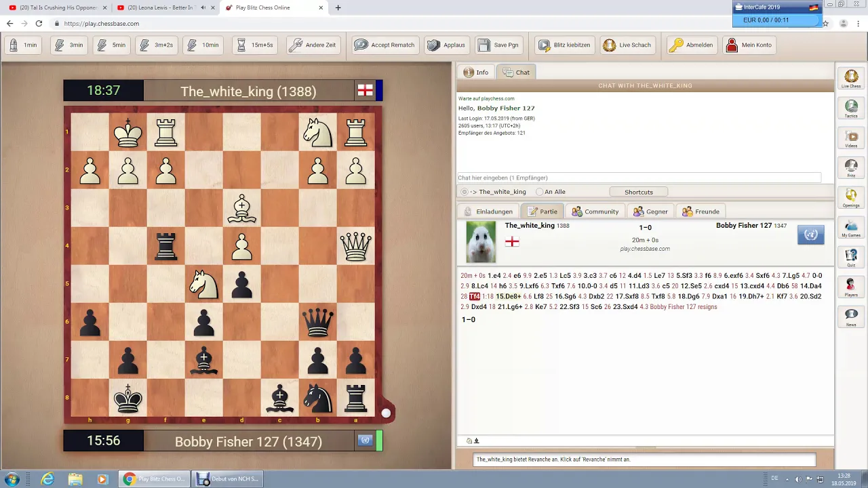Jump to move 1.e4 in notation

point(493,276)
